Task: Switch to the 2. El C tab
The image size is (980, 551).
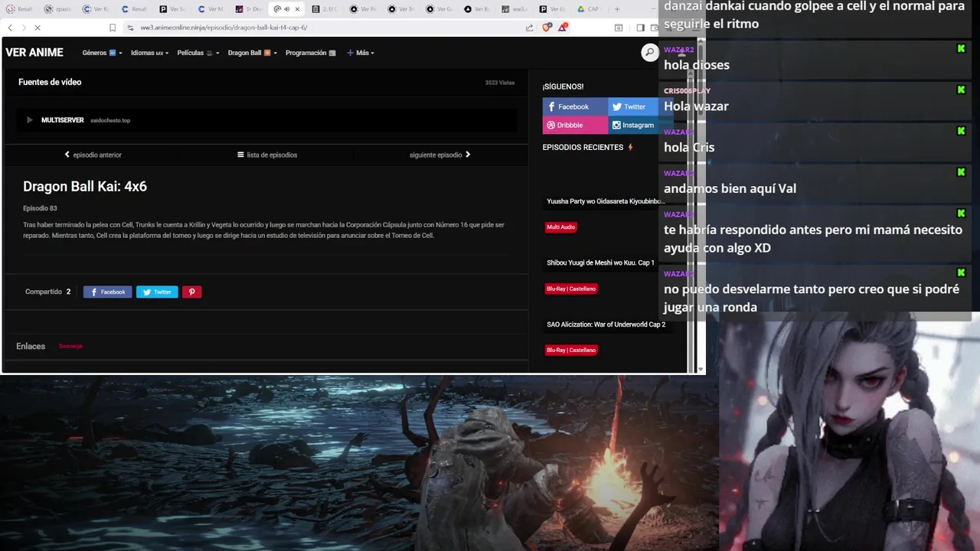Action: pyautogui.click(x=326, y=9)
